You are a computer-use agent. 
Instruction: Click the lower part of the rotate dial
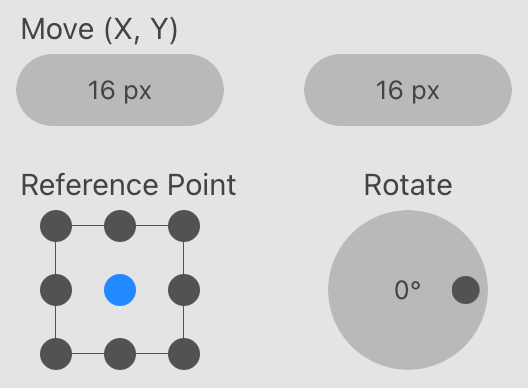click(x=408, y=337)
